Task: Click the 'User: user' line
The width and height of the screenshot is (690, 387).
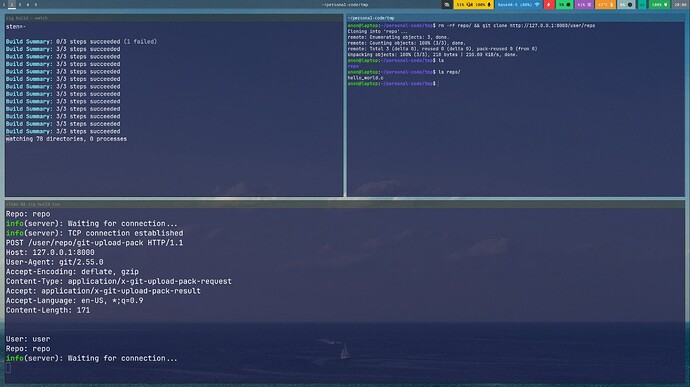Action: 28,339
